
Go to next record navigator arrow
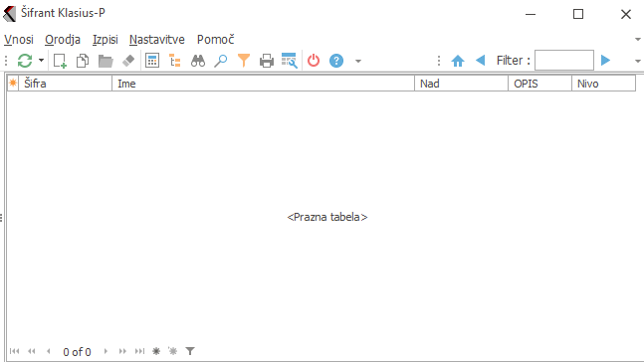coord(106,351)
